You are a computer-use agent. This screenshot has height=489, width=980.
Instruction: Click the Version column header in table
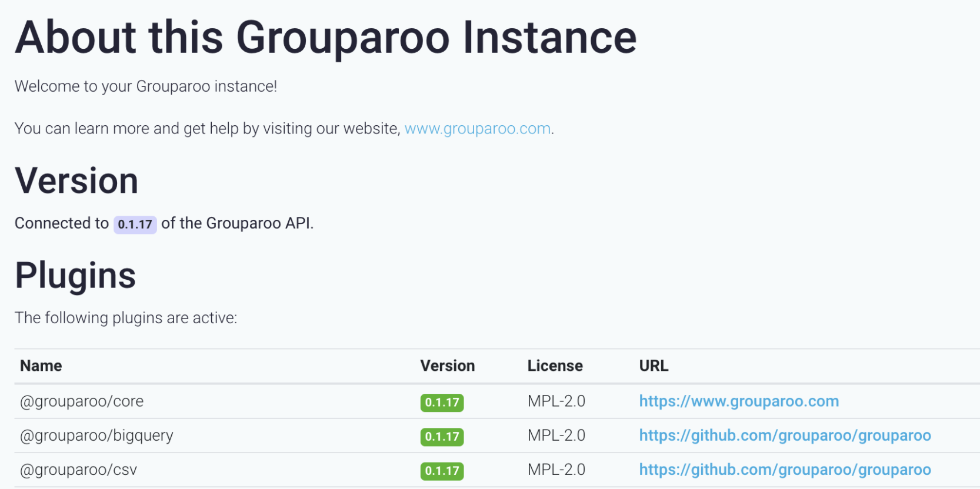(x=447, y=366)
